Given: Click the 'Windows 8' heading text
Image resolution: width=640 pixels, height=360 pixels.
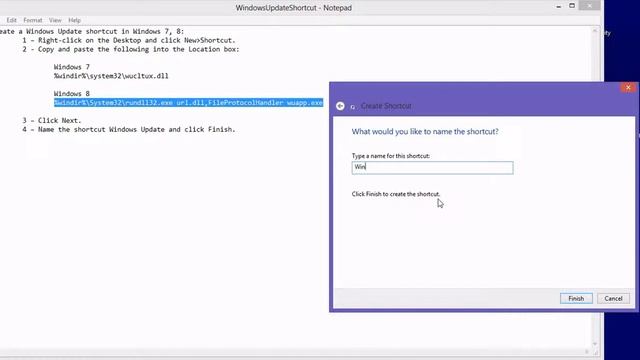Looking at the screenshot, I should click(x=71, y=93).
